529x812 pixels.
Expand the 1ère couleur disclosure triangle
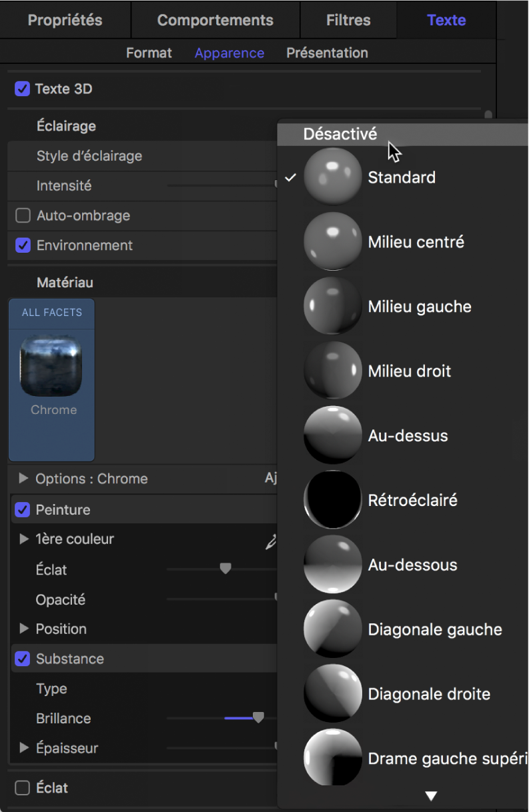(x=24, y=539)
